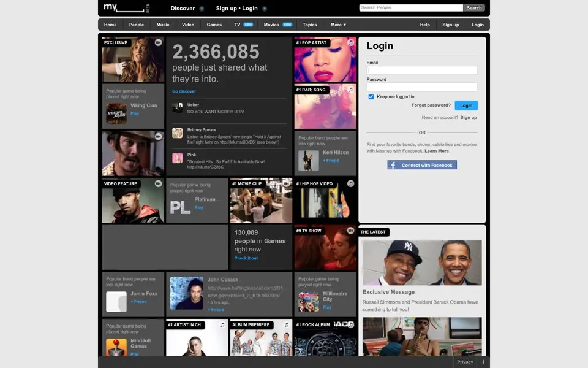
Task: Click music note icon on #1 ARTIST IN CH tile
Action: [222, 325]
